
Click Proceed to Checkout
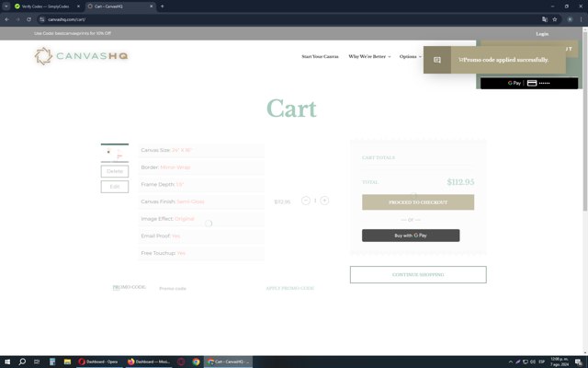coord(418,202)
